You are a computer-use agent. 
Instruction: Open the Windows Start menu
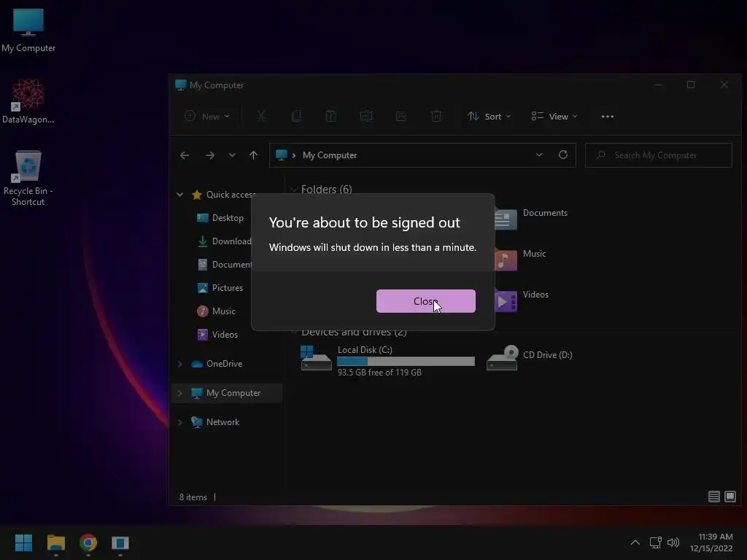(x=23, y=542)
